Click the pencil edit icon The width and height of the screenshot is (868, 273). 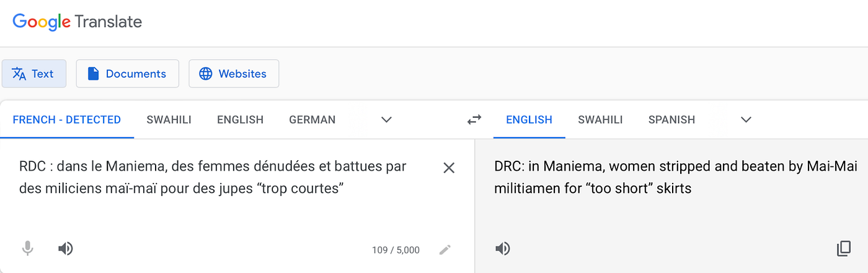click(x=445, y=249)
